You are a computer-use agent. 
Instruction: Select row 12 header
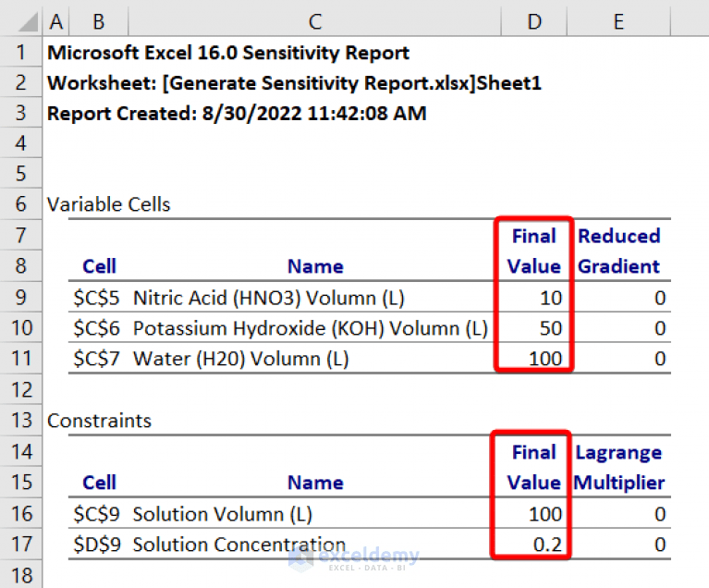(21, 390)
